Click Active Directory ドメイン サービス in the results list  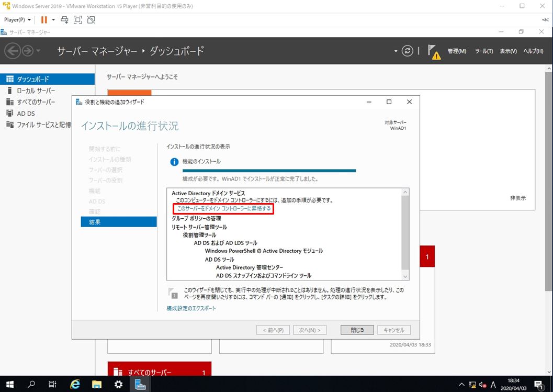click(208, 193)
